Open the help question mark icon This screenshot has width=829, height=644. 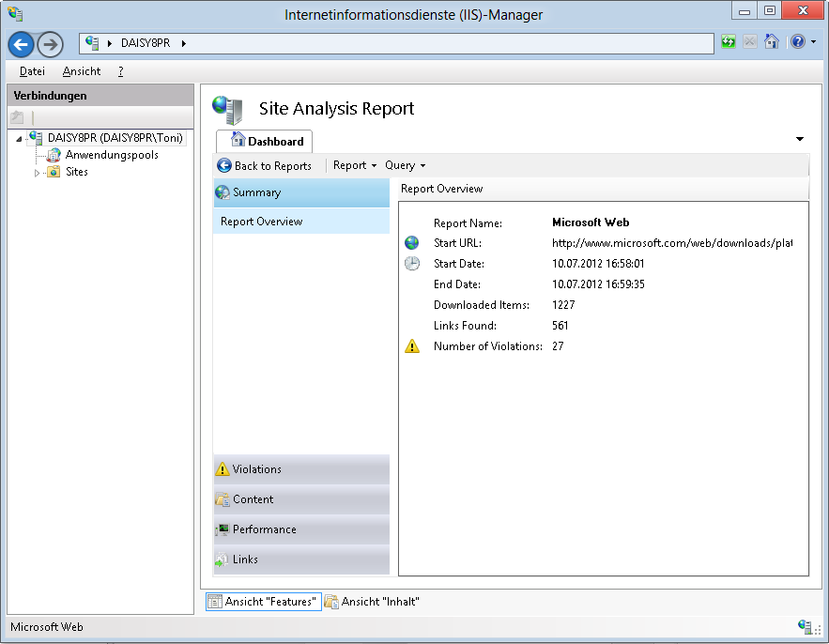[x=797, y=42]
